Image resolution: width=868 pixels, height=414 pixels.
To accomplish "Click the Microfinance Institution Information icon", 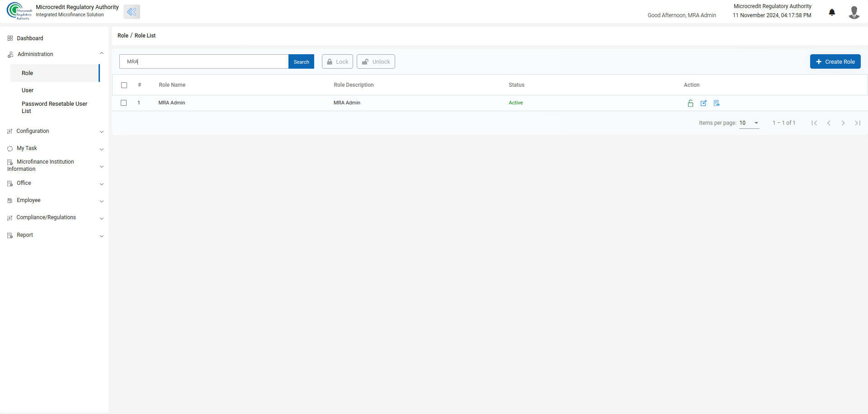I will pos(10,162).
